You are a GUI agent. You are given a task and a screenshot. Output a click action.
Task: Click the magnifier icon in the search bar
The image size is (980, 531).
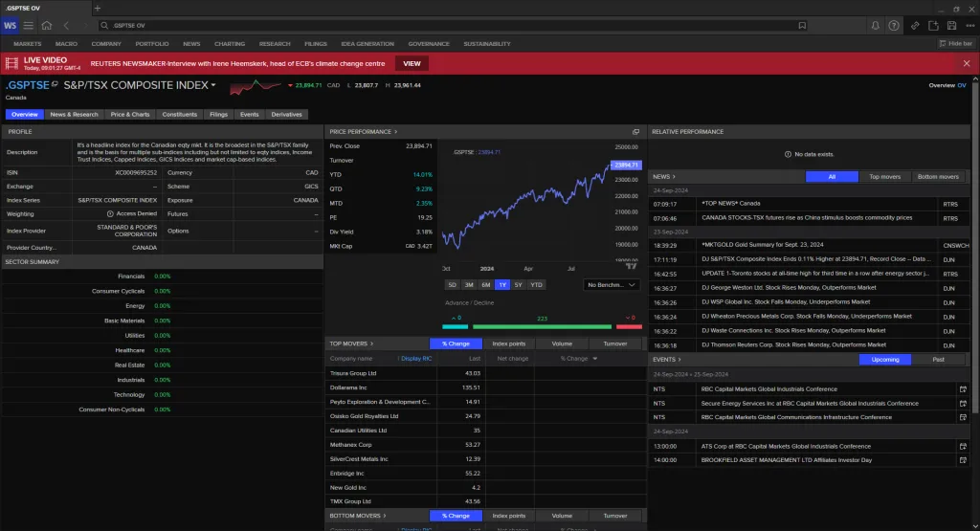point(104,26)
